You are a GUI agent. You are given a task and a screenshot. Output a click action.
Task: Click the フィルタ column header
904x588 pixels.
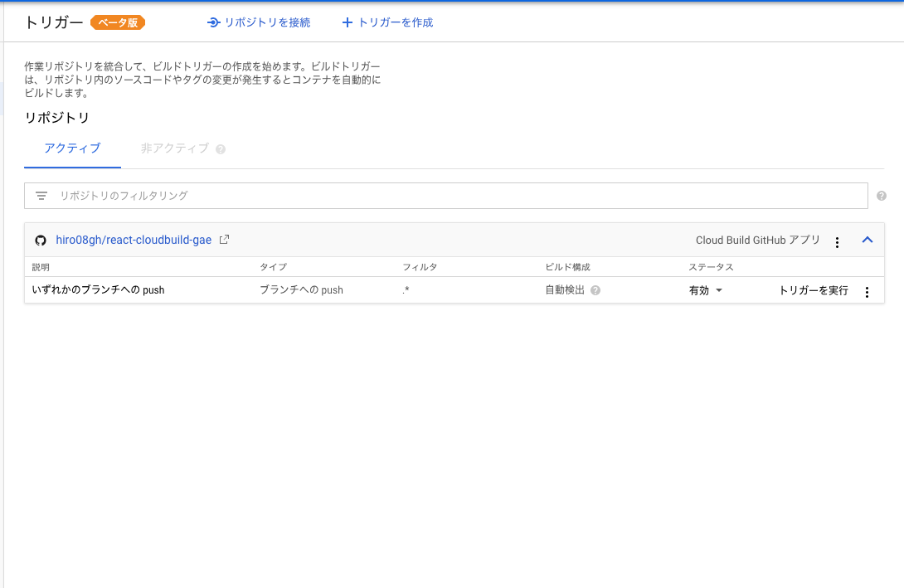point(420,268)
